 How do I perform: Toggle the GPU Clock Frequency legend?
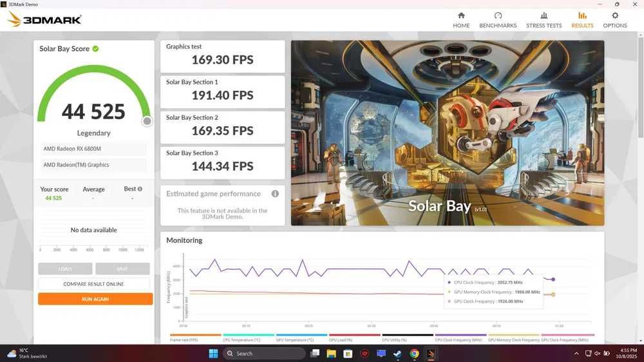point(567,338)
